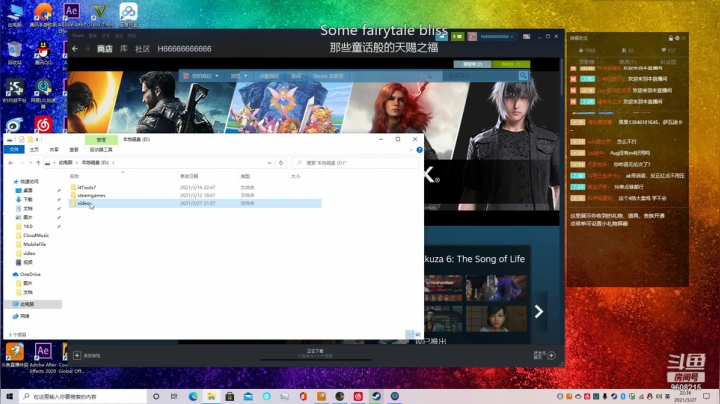Launch Edge from taskbar
This screenshot has width=720, height=404.
tap(193, 396)
